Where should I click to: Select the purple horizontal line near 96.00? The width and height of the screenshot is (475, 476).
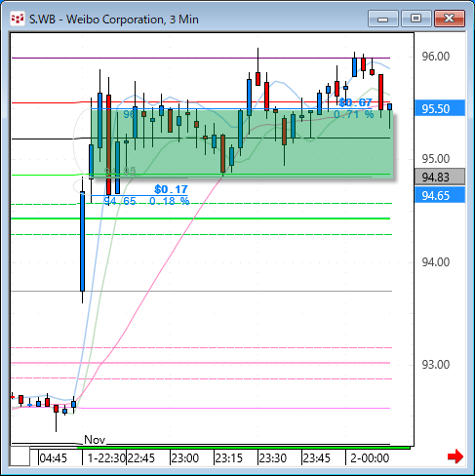201,58
